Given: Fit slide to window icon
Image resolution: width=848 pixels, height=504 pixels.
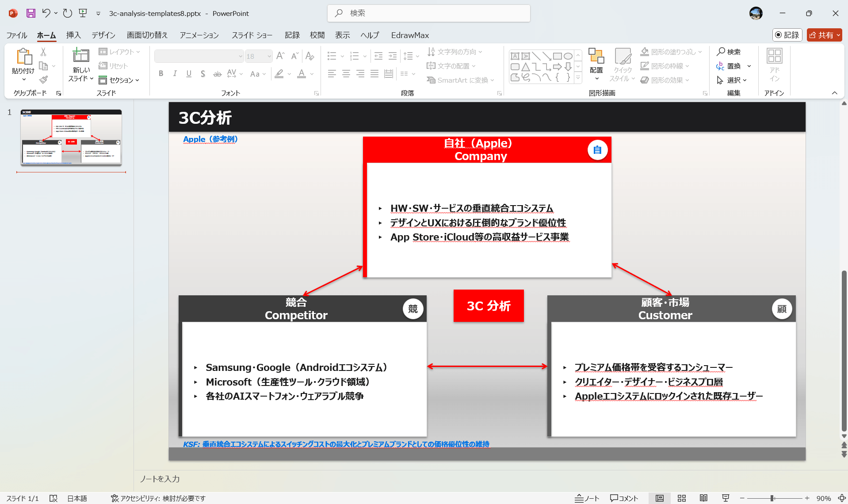Looking at the screenshot, I should click(841, 498).
